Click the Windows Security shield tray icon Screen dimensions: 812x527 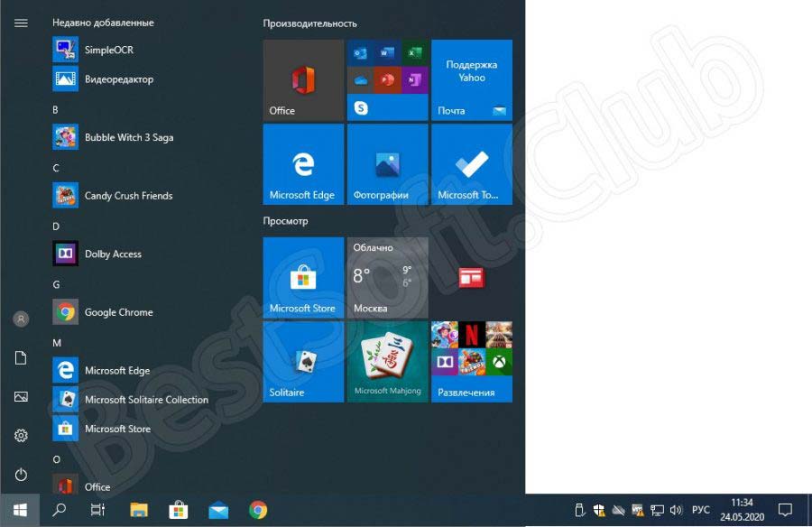coord(599,511)
